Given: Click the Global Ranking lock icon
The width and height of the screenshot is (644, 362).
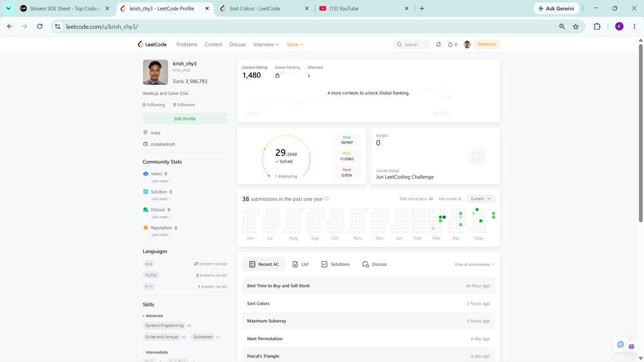Looking at the screenshot, I should coord(277,76).
